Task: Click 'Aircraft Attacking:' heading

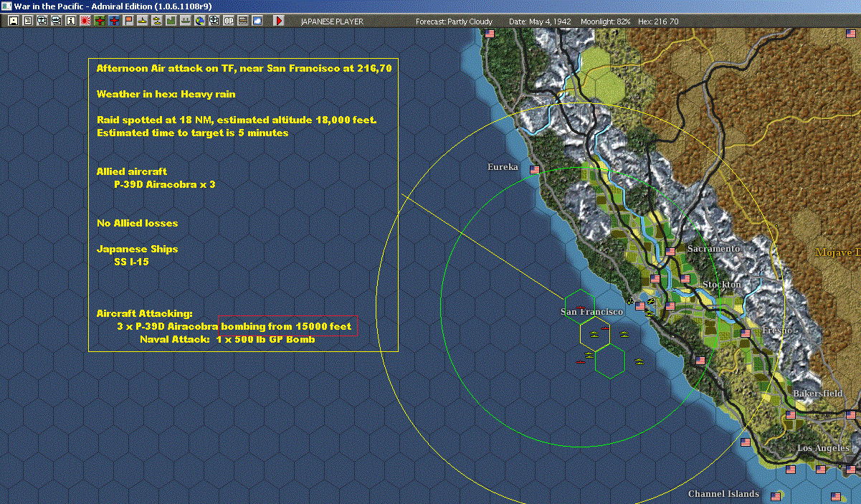Action: [x=144, y=313]
